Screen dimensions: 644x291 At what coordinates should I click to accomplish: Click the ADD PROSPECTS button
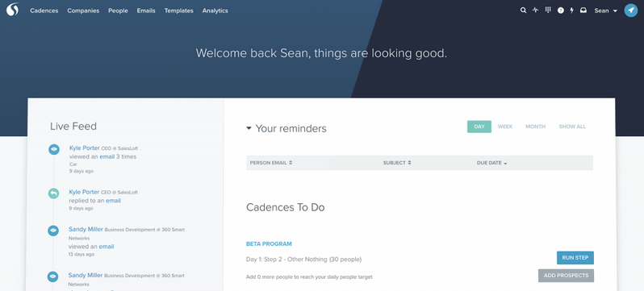[566, 276]
